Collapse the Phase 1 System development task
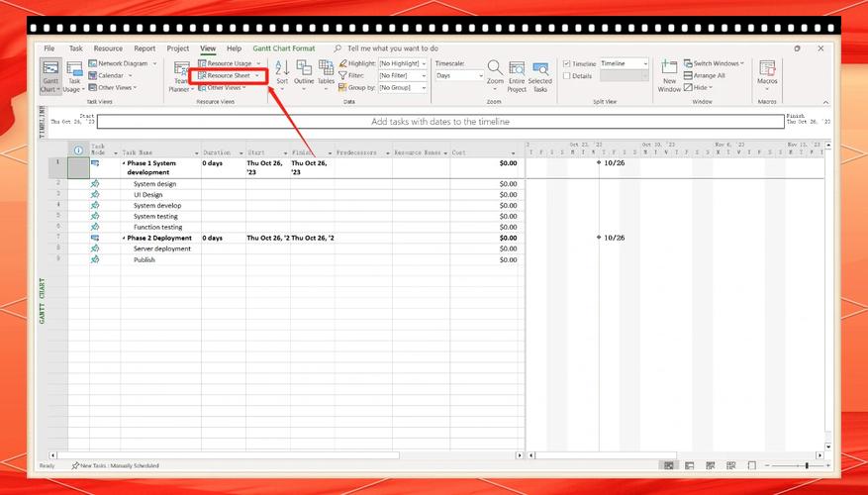The height and width of the screenshot is (495, 868). click(x=124, y=162)
